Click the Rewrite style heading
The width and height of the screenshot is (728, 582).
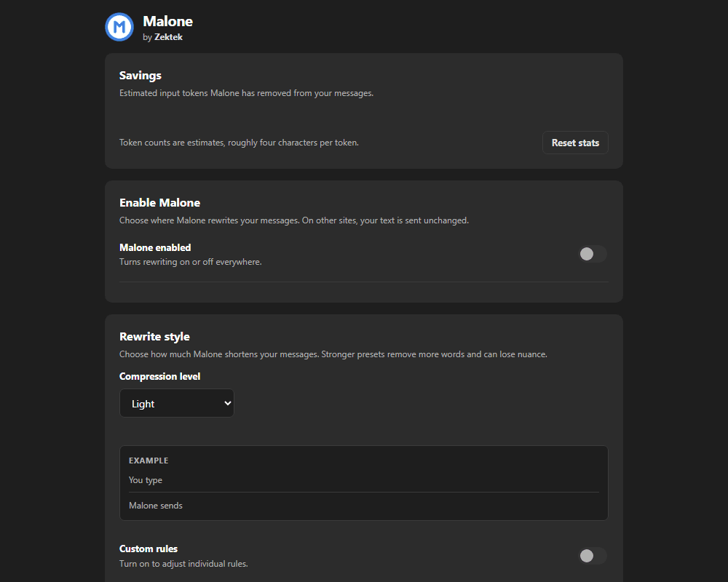tap(154, 337)
